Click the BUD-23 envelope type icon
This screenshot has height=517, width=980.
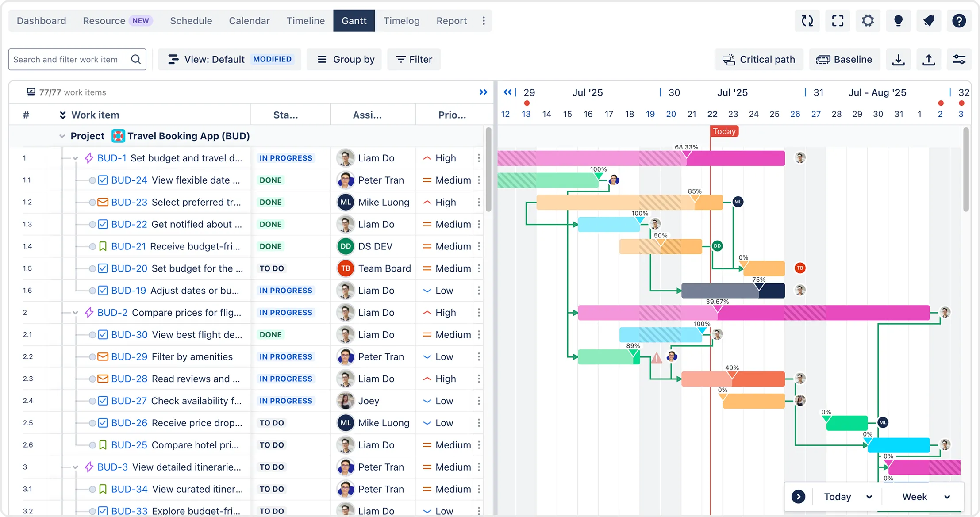point(103,202)
